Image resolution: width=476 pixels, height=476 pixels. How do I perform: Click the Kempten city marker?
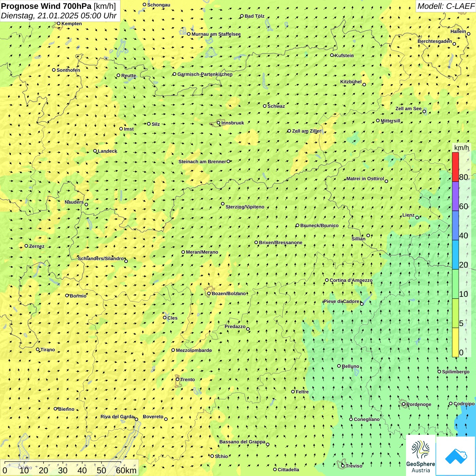coord(58,23)
